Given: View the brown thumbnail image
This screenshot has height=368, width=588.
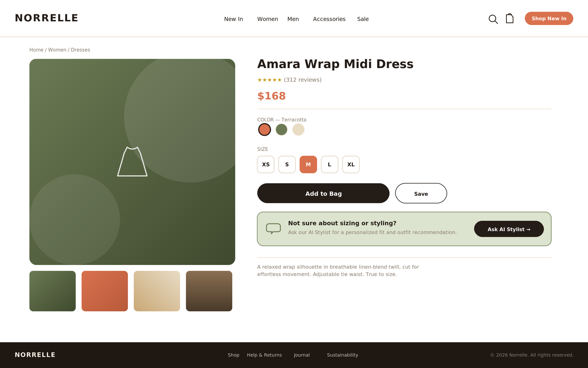Looking at the screenshot, I should [x=209, y=291].
